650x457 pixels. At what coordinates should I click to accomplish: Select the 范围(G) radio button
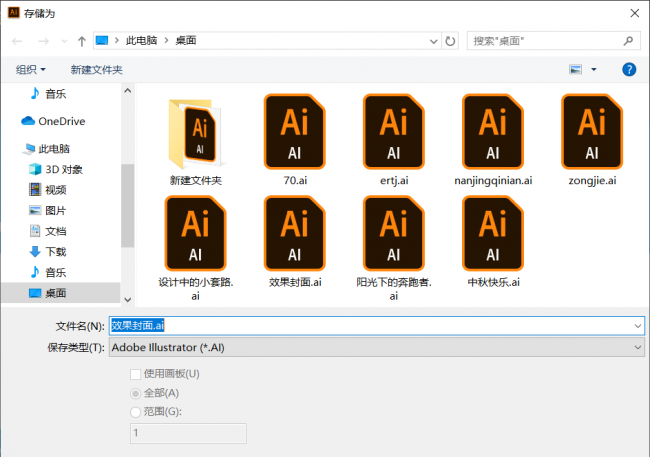[x=136, y=412]
